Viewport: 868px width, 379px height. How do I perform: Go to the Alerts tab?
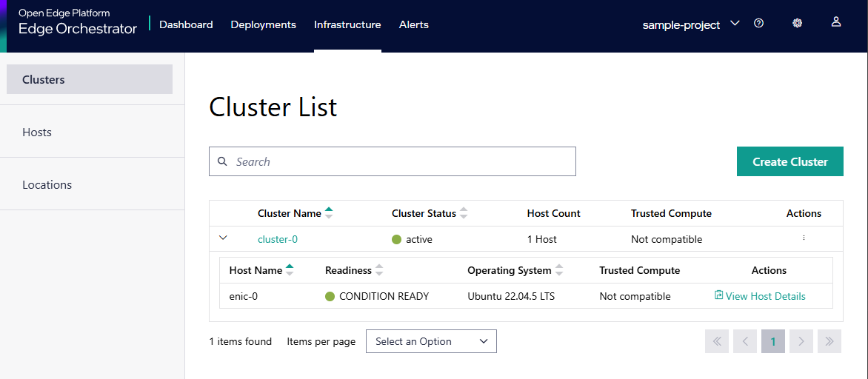(413, 24)
